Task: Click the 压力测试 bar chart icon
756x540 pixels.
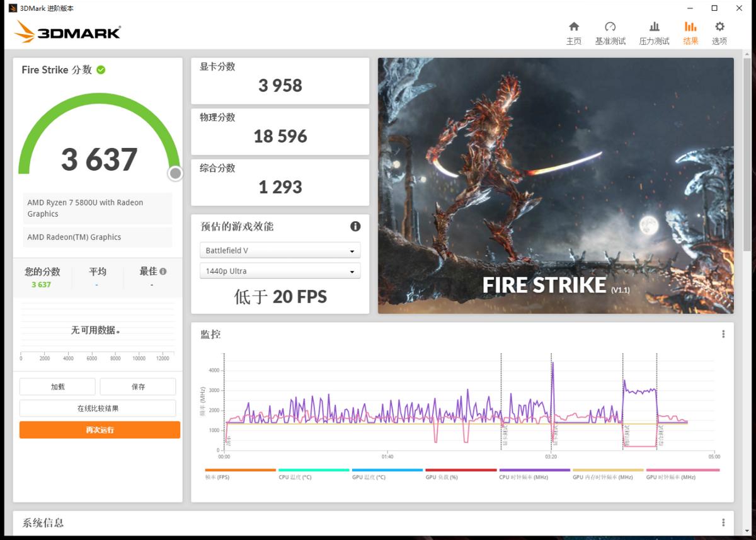Action: click(655, 28)
